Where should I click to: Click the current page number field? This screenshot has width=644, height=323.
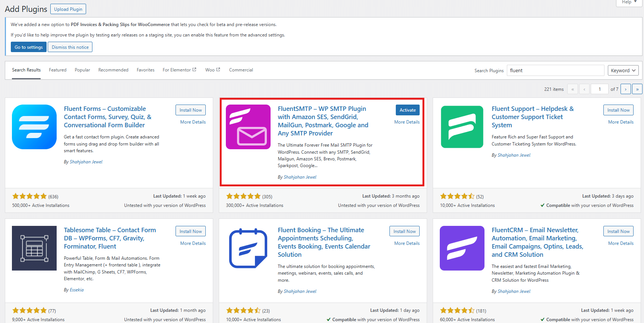pyautogui.click(x=599, y=89)
